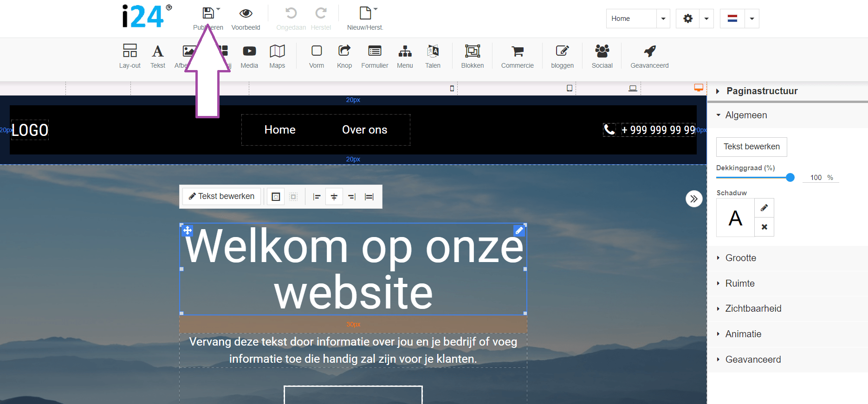
Task: Switch to mobile phone viewport icon
Action: (x=452, y=88)
